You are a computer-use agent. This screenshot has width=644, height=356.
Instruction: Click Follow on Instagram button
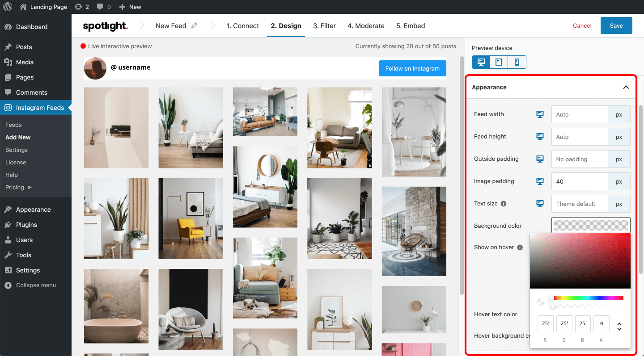pyautogui.click(x=412, y=68)
